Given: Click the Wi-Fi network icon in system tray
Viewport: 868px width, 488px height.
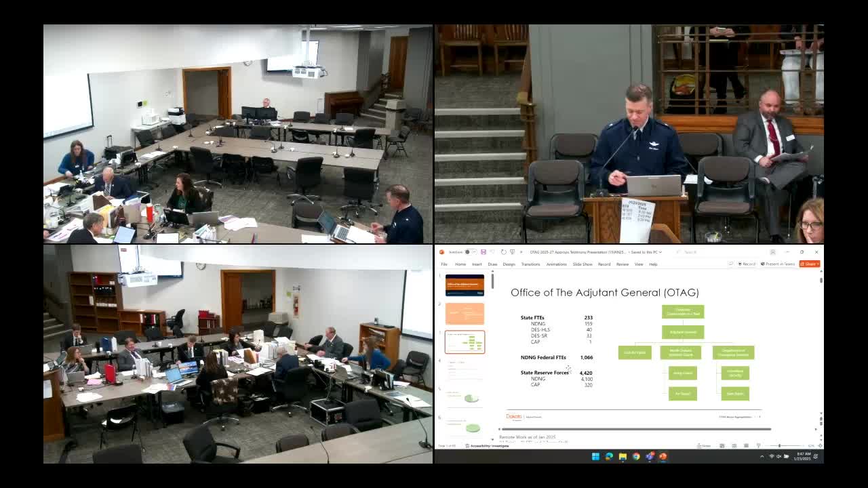Looking at the screenshot, I should (772, 456).
